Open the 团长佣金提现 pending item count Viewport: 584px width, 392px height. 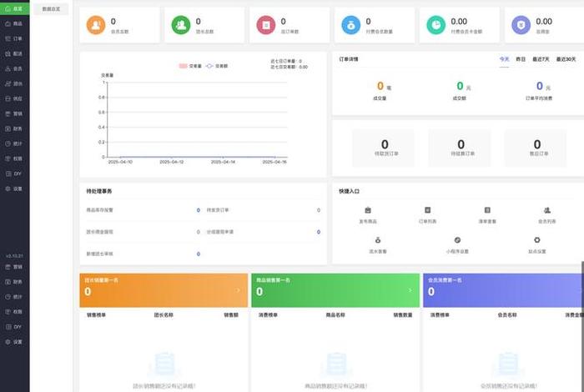(x=199, y=232)
